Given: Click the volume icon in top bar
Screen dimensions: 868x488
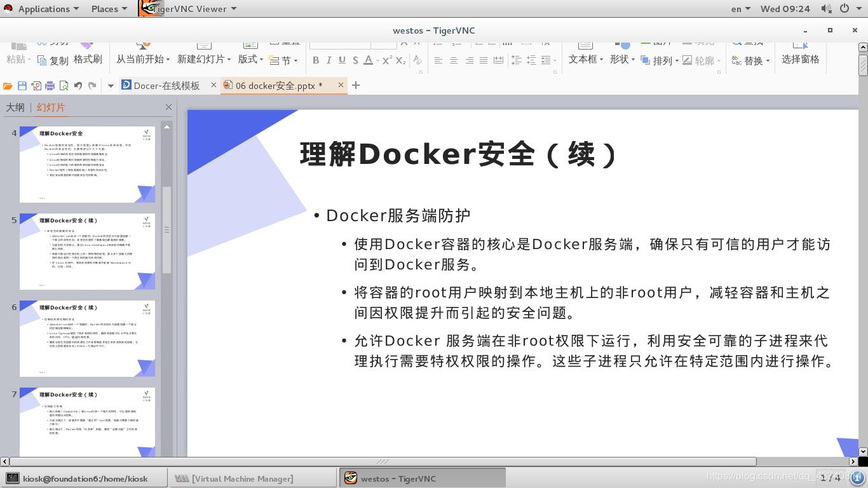Looking at the screenshot, I should coord(826,9).
